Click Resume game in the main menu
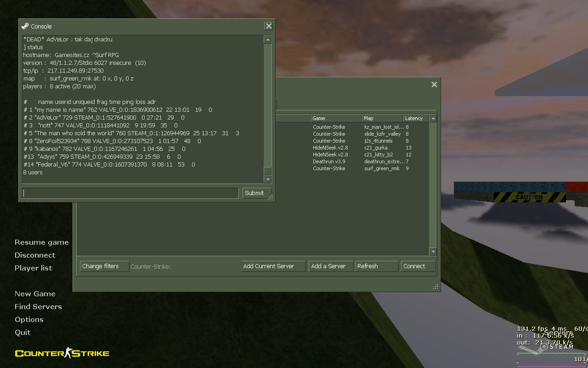 click(41, 242)
